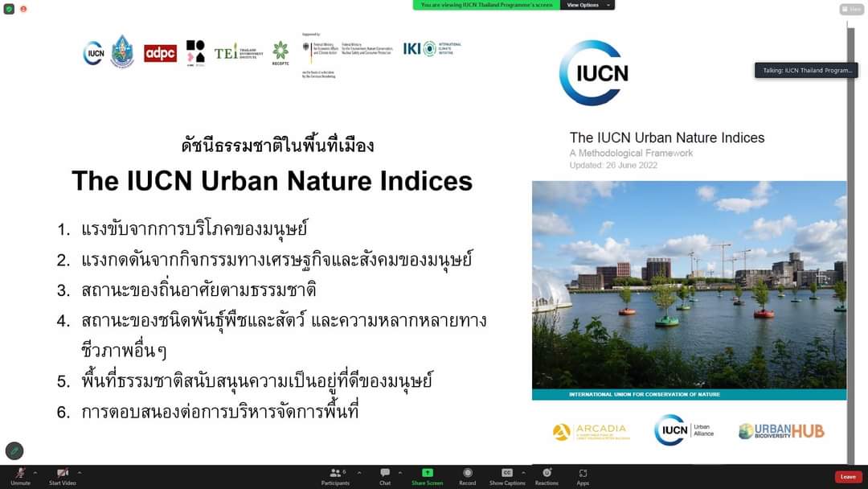Click the TEI logo on slide

click(x=239, y=52)
